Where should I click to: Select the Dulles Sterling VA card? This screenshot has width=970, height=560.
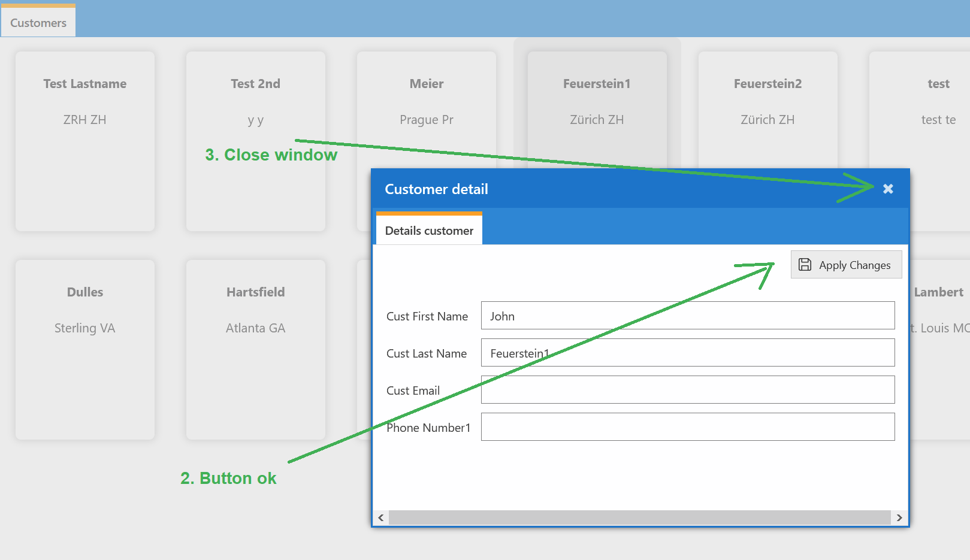coord(84,349)
